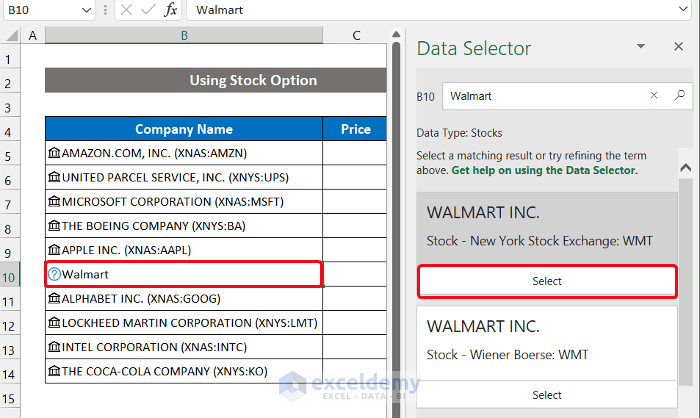This screenshot has height=418, width=700.
Task: Open the Data Selector help link
Action: click(544, 170)
